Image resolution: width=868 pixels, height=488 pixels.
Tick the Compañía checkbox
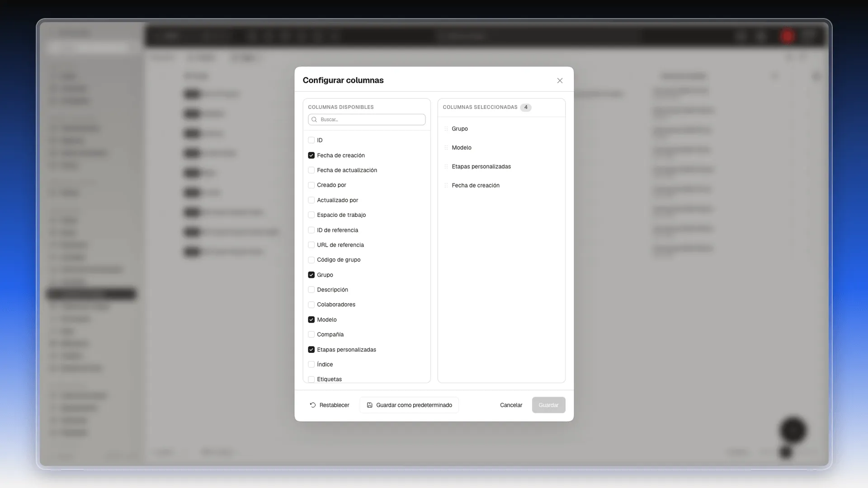tap(311, 334)
